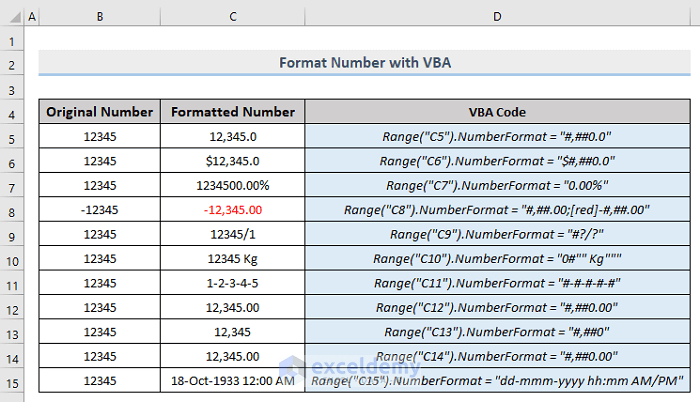This screenshot has width=700, height=402.
Task: Click the VBA code cell for Range("C9")
Action: click(x=497, y=235)
